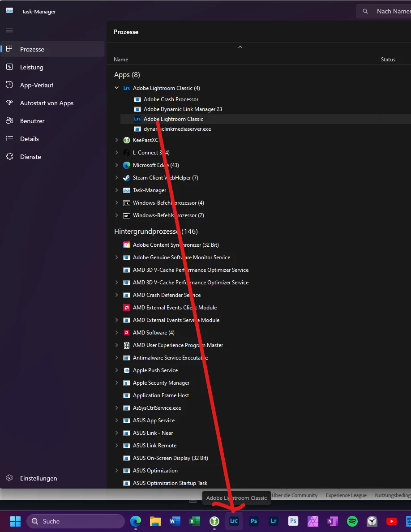411x532 pixels.
Task: Click the Task-Manager process row icon
Action: (x=127, y=190)
